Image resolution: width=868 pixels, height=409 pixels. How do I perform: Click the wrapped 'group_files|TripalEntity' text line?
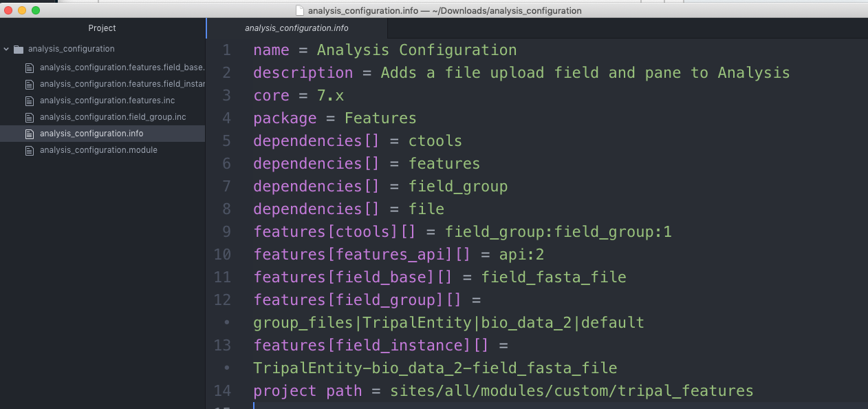pos(448,322)
